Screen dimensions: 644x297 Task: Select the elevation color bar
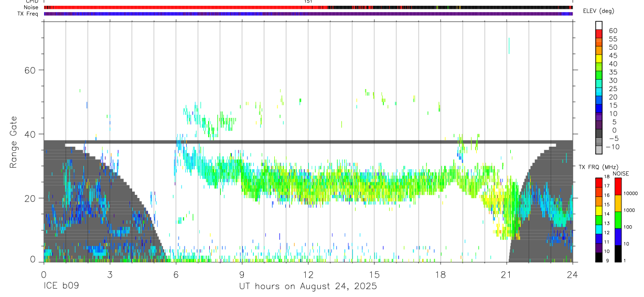(599, 87)
